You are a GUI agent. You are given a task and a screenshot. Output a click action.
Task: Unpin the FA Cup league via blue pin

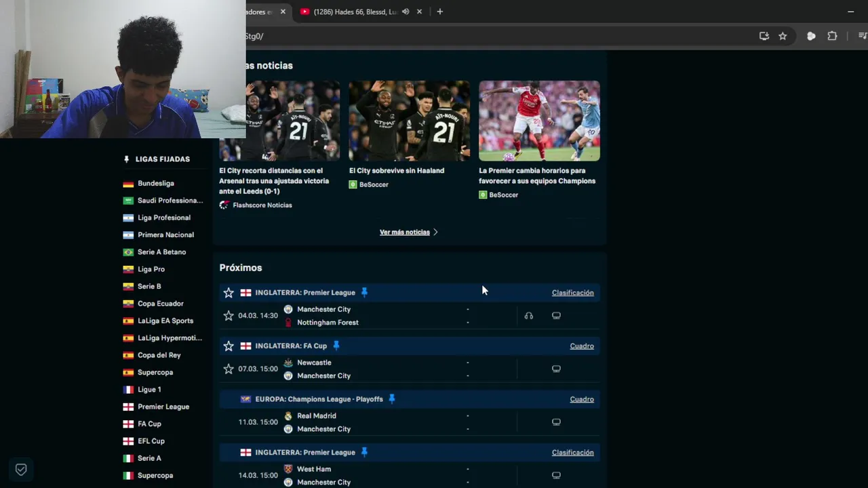point(336,346)
